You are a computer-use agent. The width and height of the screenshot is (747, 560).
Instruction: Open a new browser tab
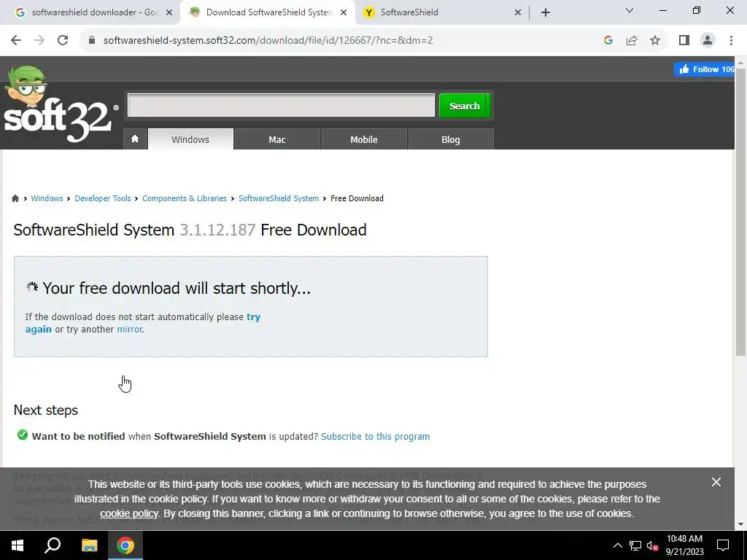click(x=546, y=12)
